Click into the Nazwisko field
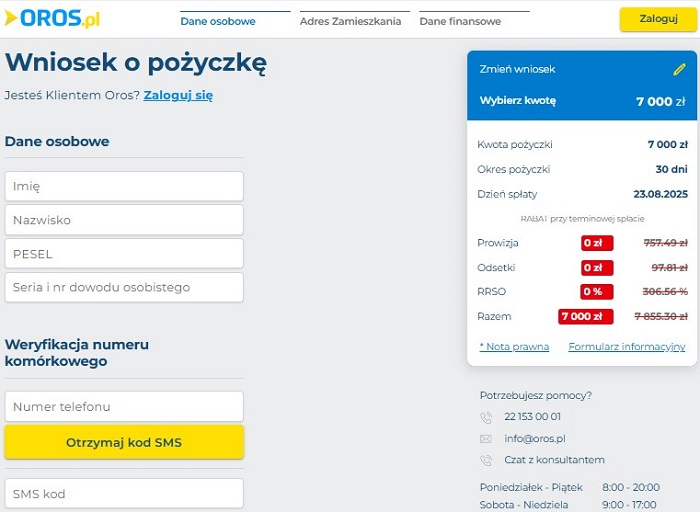700x512 pixels. [x=124, y=220]
